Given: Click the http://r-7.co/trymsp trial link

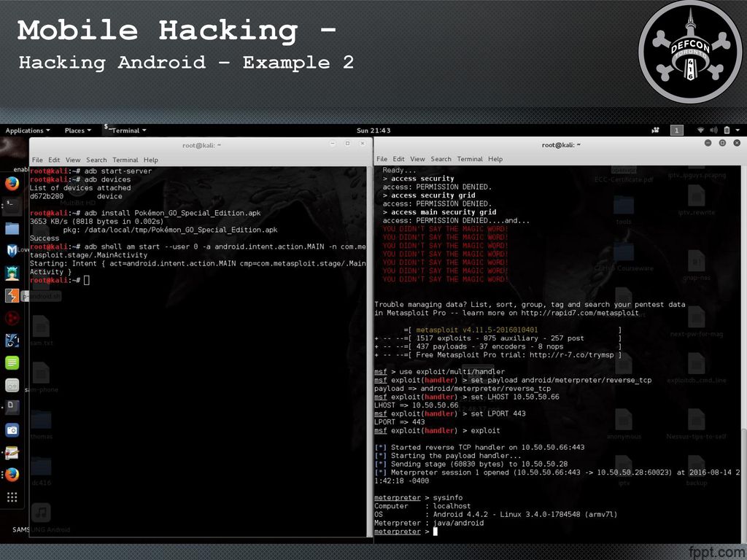Looking at the screenshot, I should [571, 355].
